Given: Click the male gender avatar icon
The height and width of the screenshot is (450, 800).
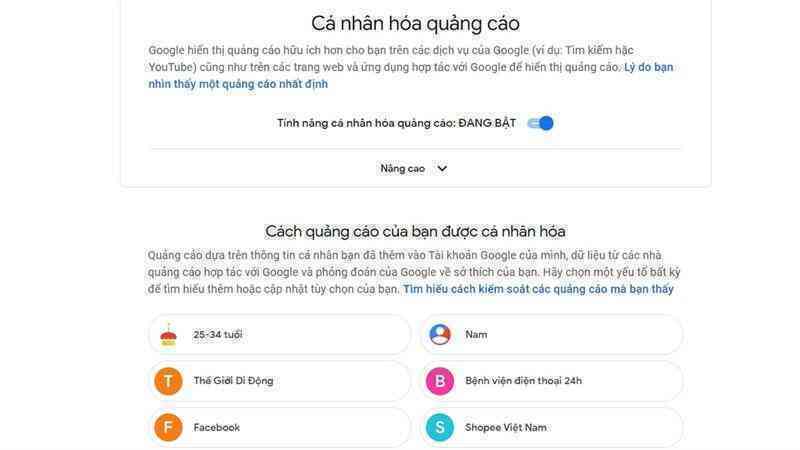Looking at the screenshot, I should (440, 335).
